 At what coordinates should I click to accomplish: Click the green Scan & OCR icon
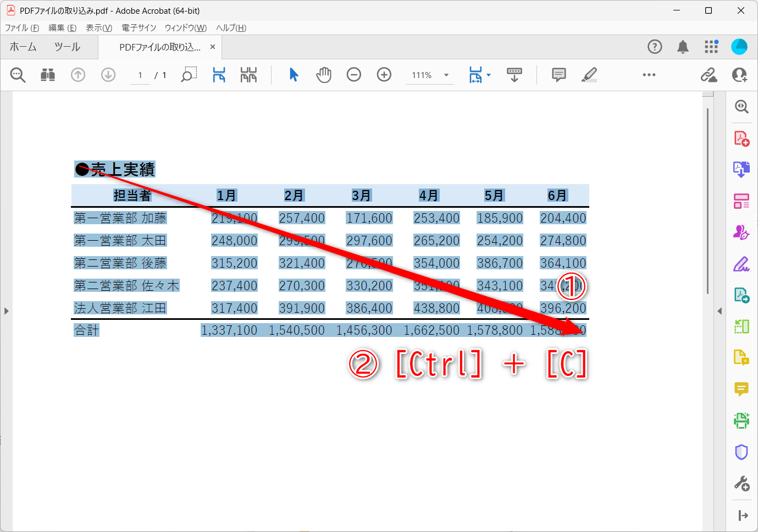tap(742, 420)
